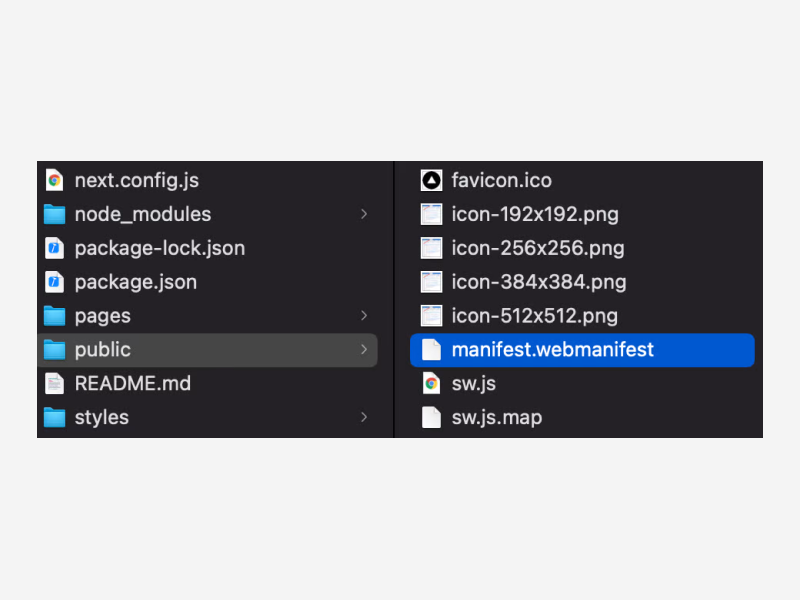Click the sw.js Chrome file icon
This screenshot has width=800, height=600.
pos(431,383)
